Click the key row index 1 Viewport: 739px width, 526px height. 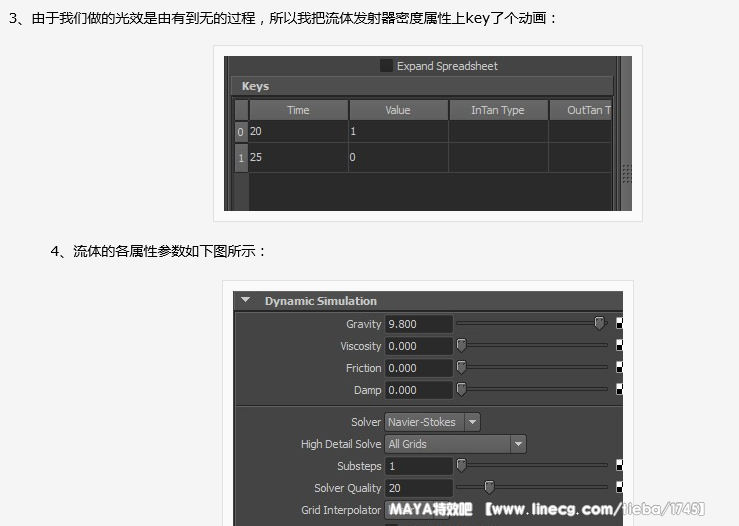[x=241, y=158]
